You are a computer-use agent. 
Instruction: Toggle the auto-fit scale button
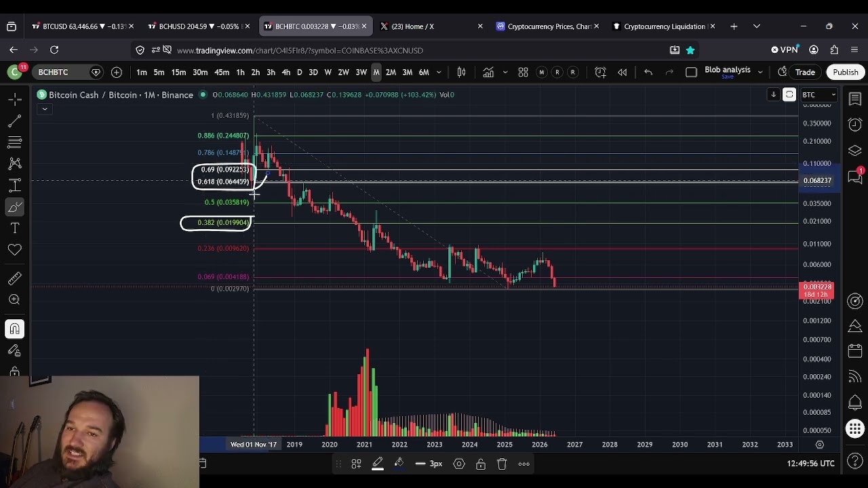(789, 95)
